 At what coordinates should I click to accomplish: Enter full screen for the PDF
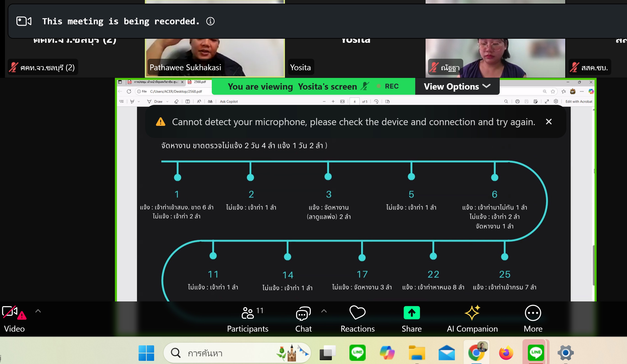click(547, 102)
